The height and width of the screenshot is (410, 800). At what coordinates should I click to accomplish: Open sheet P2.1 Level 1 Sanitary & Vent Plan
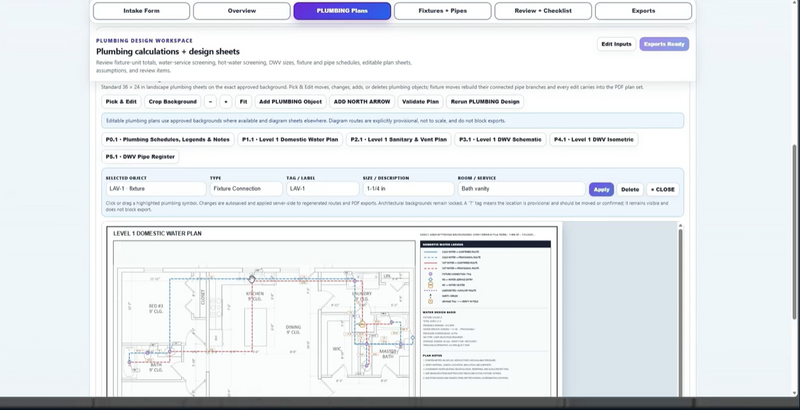398,139
